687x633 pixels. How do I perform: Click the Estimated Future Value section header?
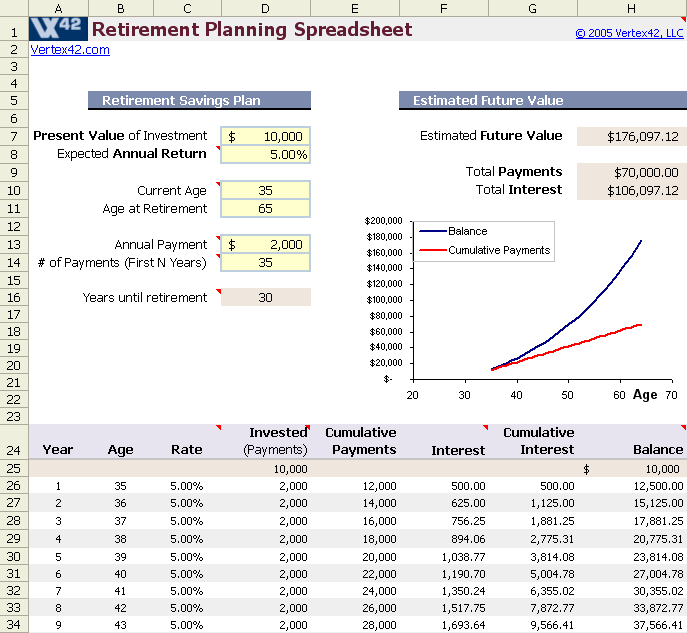pos(543,100)
